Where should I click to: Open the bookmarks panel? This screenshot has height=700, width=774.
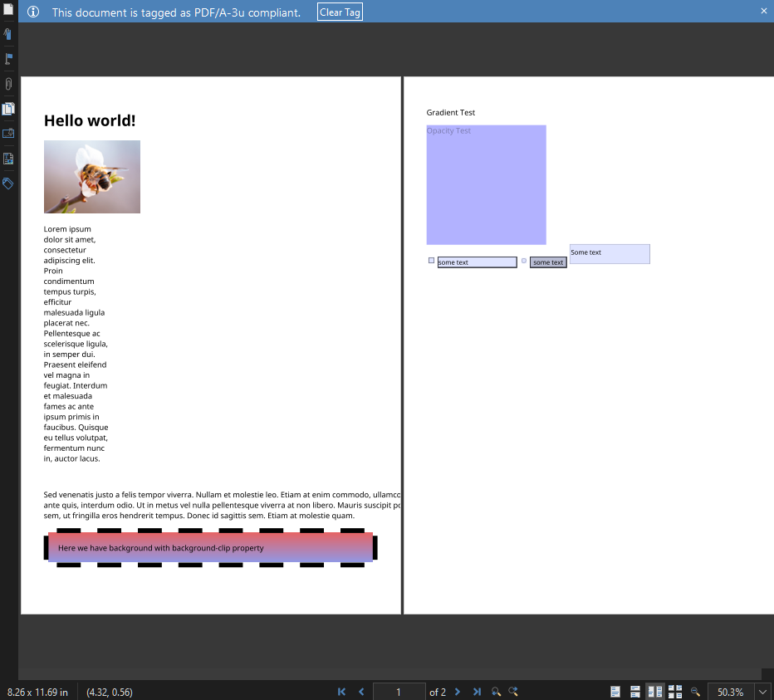coord(8,34)
